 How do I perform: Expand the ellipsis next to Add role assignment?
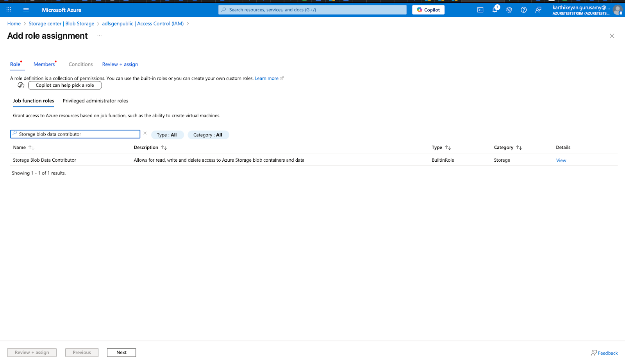pyautogui.click(x=99, y=36)
